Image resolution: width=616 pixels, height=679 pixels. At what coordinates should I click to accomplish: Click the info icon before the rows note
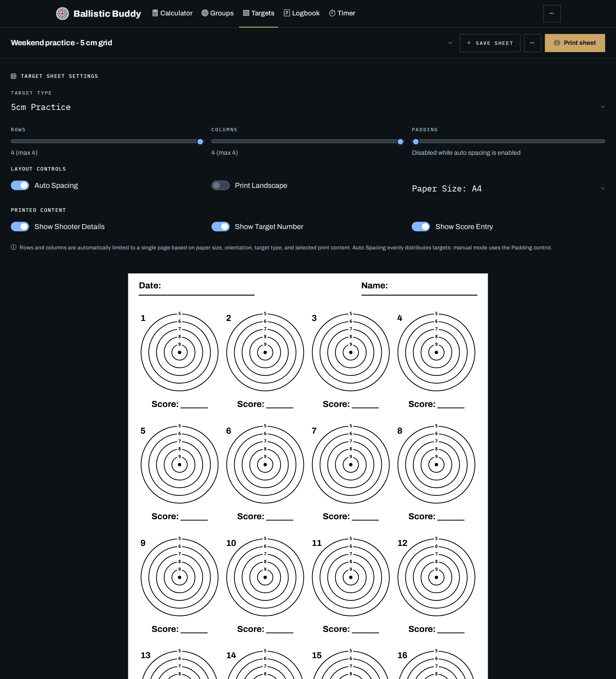[x=14, y=247]
